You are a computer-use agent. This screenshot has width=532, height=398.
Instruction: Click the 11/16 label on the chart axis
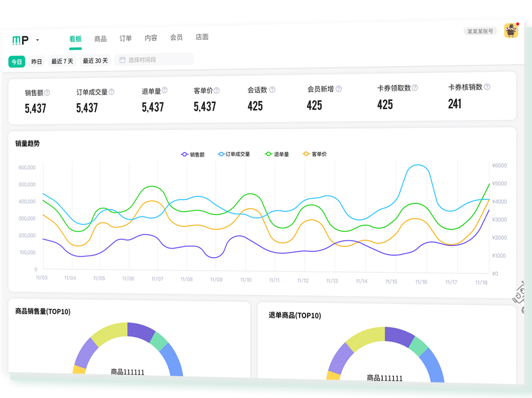coord(421,282)
